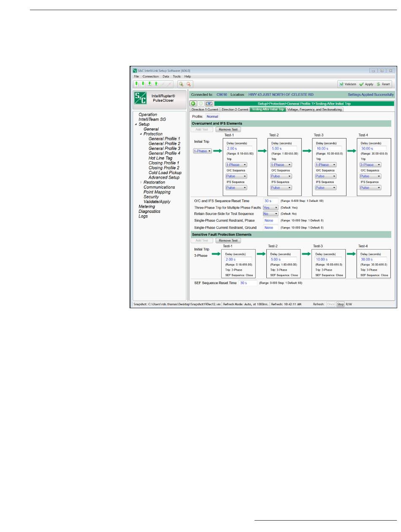Click the S&C application icon in title bar
The height and width of the screenshot is (532, 401).
click(x=135, y=71)
